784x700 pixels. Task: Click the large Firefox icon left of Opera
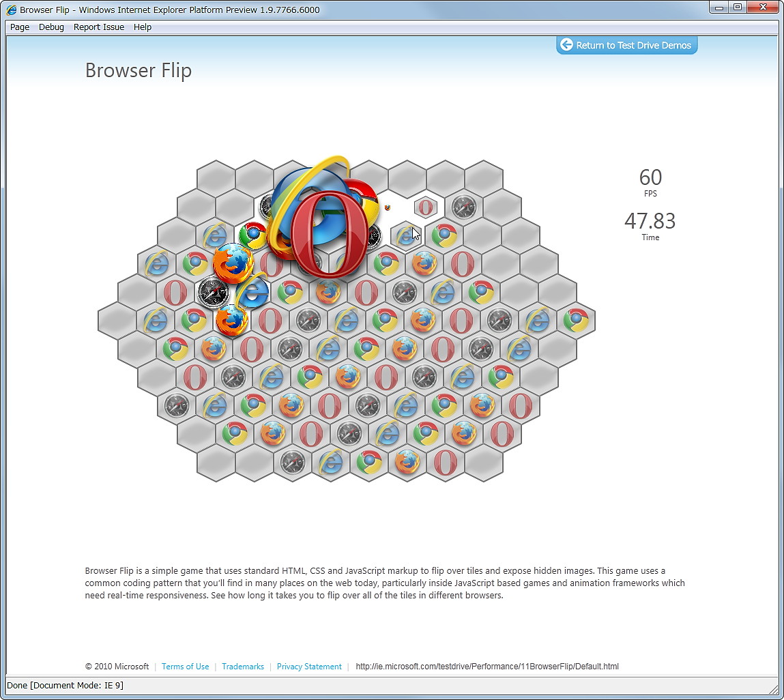[233, 263]
